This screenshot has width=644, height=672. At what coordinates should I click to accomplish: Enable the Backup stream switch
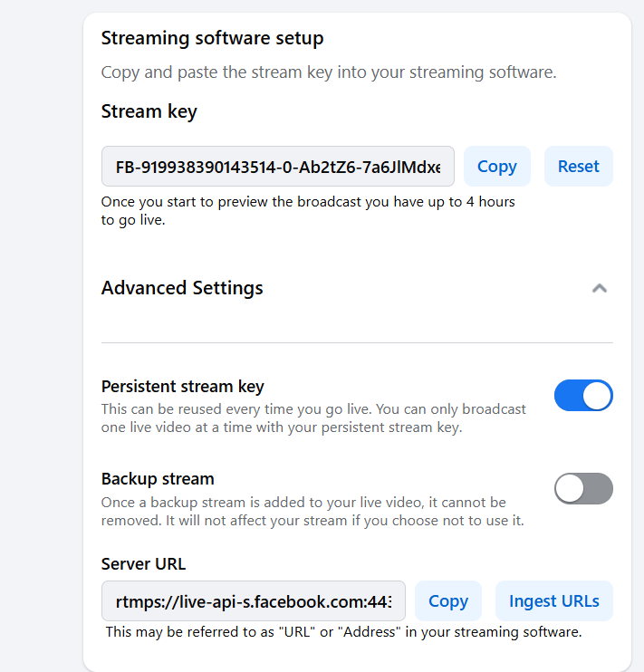(583, 489)
